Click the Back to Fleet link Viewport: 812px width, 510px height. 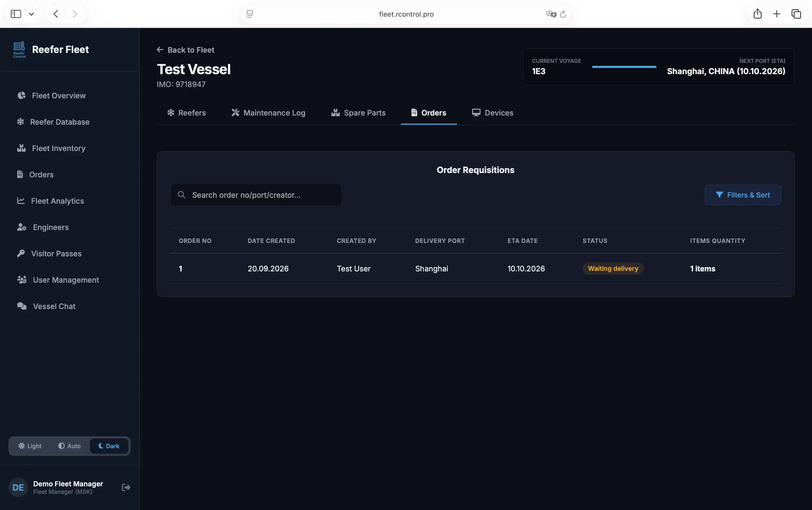click(x=185, y=50)
